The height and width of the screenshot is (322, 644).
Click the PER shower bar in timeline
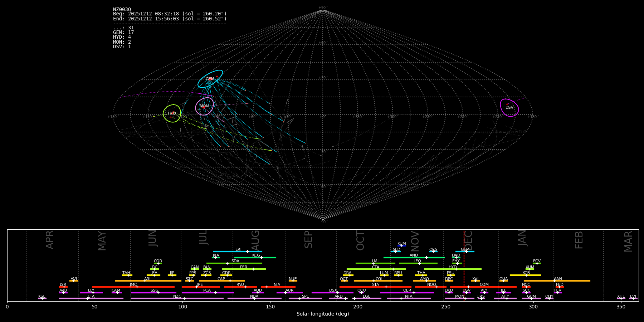244,269
